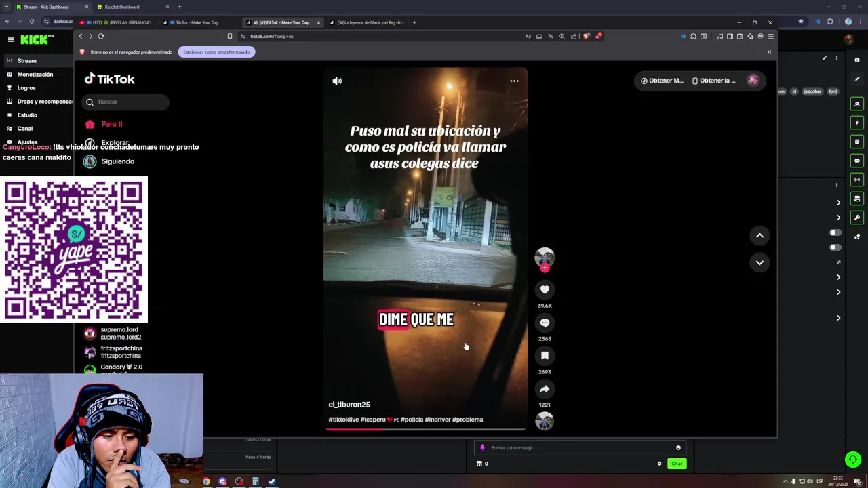Edit stream info using pencil next to three dots
Screen dimensions: 868x488
click(825, 58)
